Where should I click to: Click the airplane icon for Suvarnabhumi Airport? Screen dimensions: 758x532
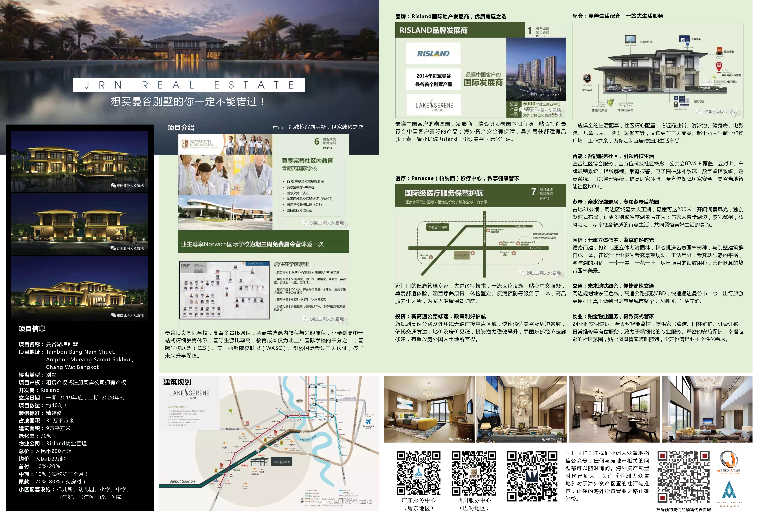tap(368, 421)
